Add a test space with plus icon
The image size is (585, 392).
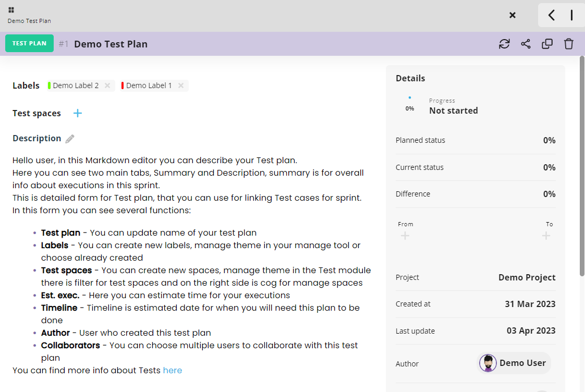coord(78,113)
